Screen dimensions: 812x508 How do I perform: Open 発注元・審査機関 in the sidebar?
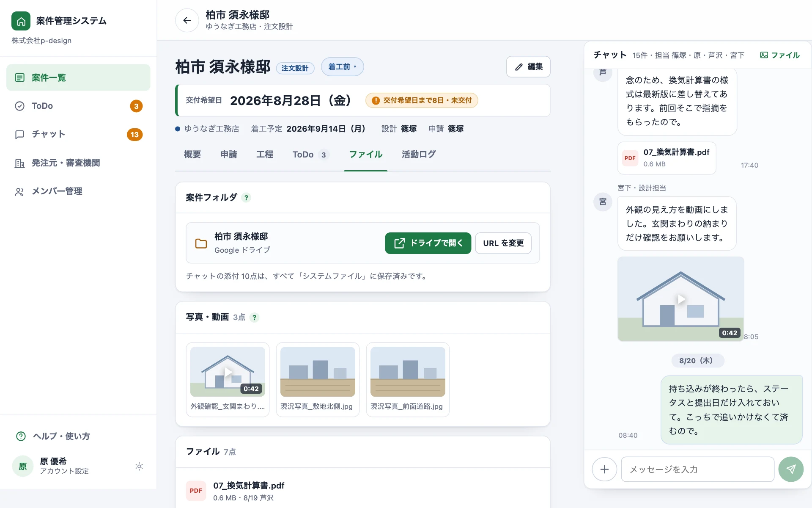pos(78,163)
